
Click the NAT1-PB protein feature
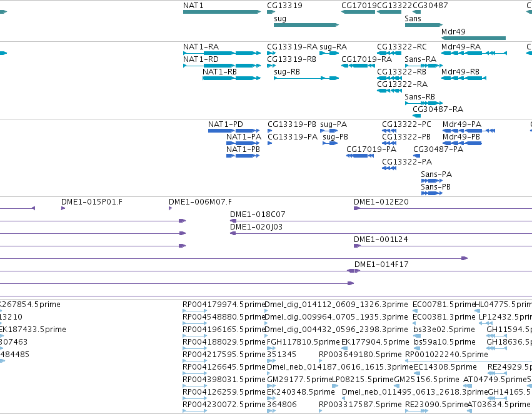(x=243, y=156)
